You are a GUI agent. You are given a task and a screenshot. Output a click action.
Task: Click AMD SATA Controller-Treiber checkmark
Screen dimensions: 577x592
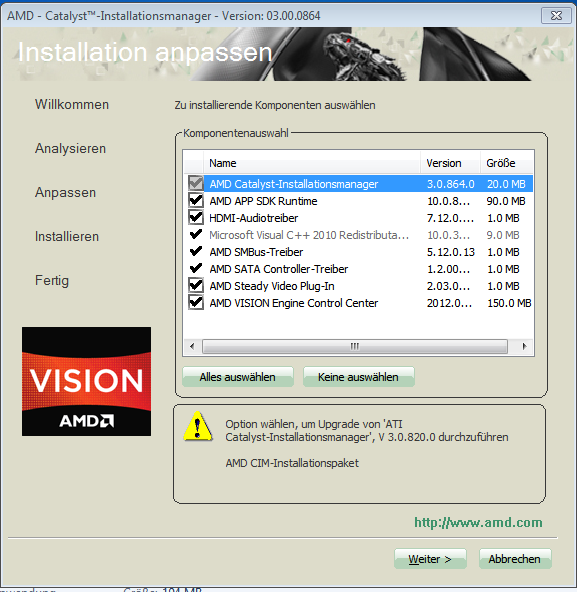point(196,269)
